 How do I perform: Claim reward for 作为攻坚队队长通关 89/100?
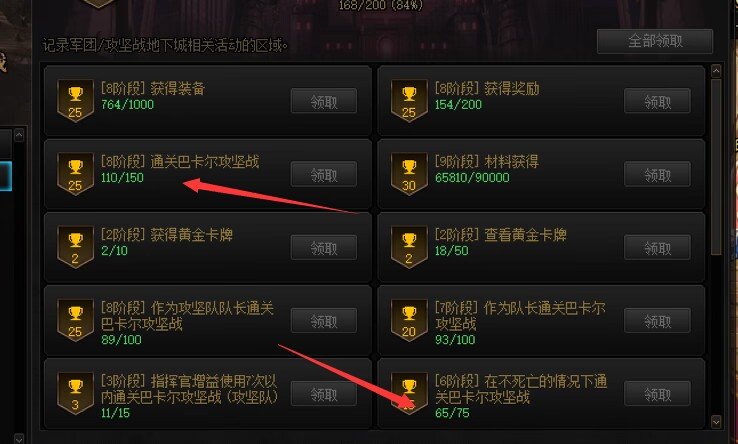point(324,321)
